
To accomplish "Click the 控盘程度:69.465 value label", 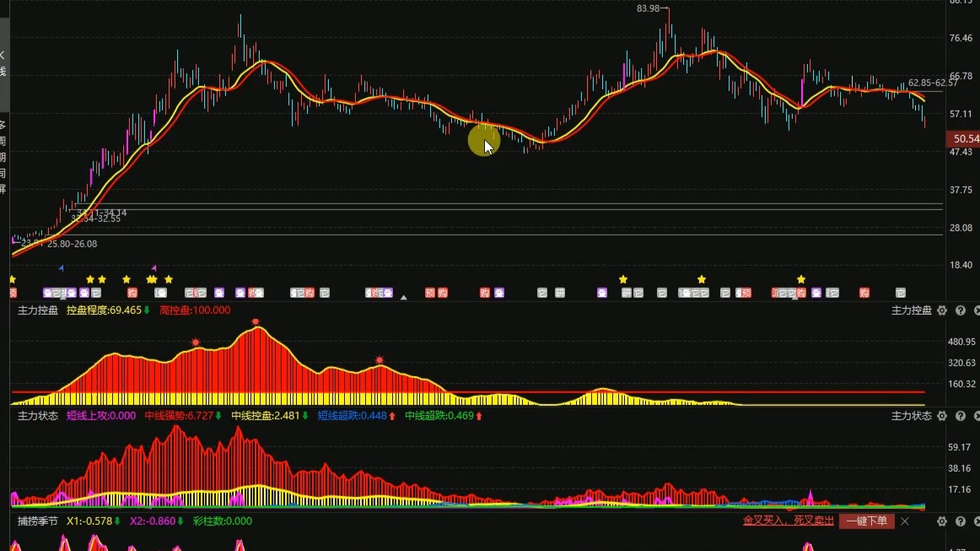I will 105,311.
